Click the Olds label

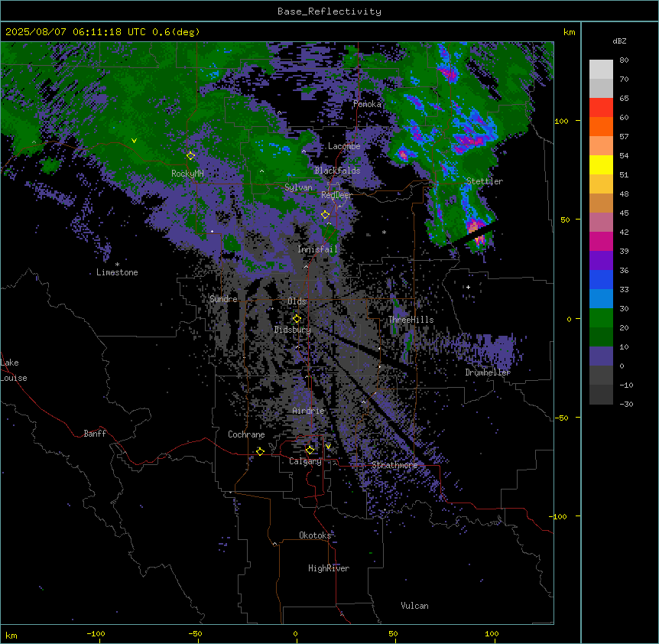tap(297, 301)
